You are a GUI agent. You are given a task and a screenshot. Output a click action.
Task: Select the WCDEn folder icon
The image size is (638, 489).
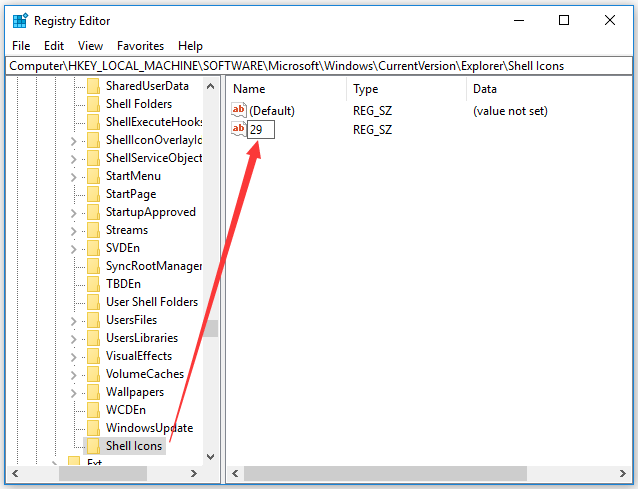(94, 410)
